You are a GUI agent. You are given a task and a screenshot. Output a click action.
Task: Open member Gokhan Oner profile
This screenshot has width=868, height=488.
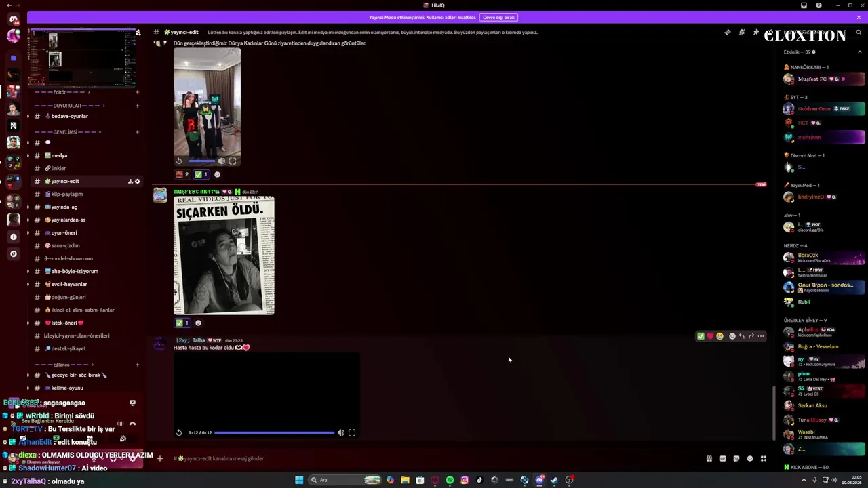824,108
